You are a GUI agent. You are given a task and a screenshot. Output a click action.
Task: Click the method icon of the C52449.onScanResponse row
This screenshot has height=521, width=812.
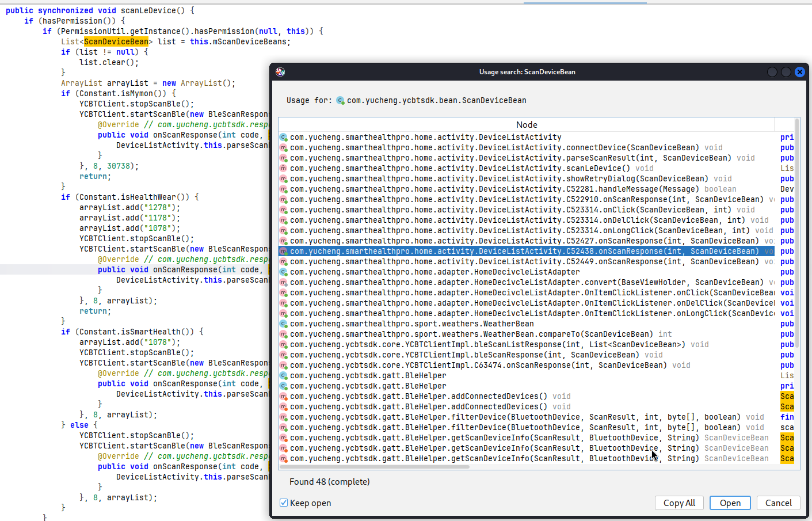coord(284,261)
